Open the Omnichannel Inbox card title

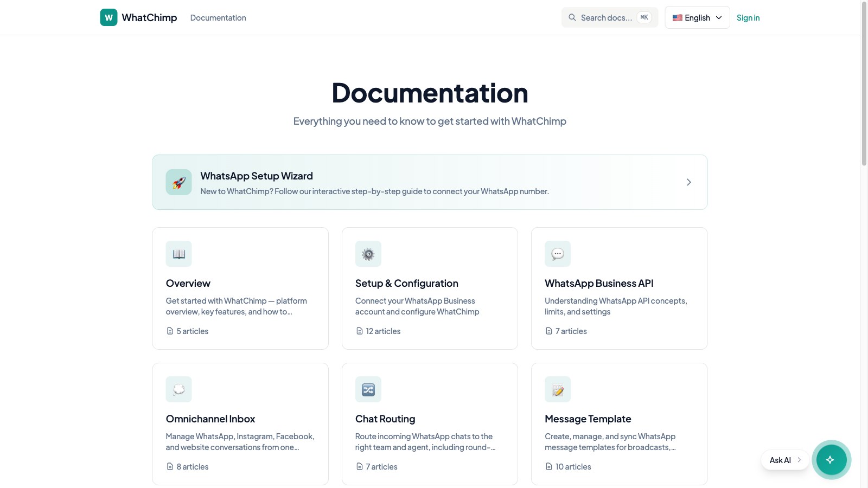(210, 419)
